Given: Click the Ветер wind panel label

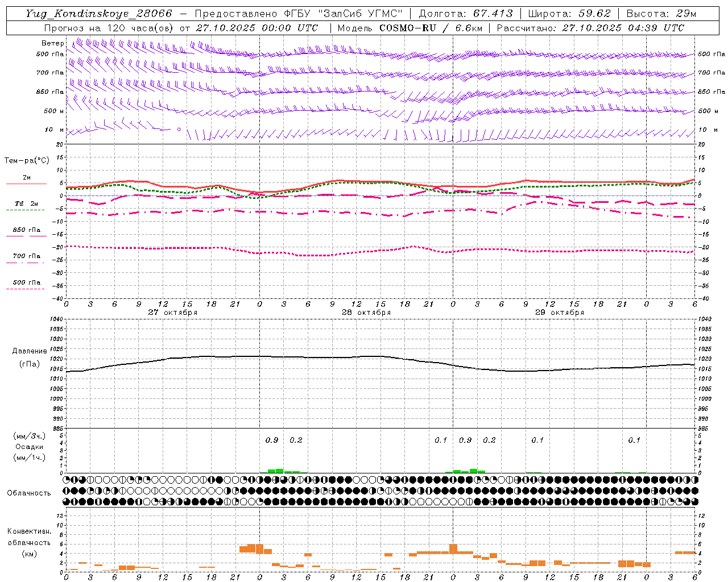Looking at the screenshot, I should 52,43.
